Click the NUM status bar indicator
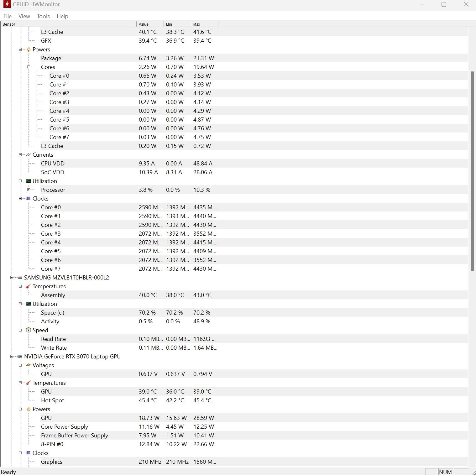 (445, 472)
